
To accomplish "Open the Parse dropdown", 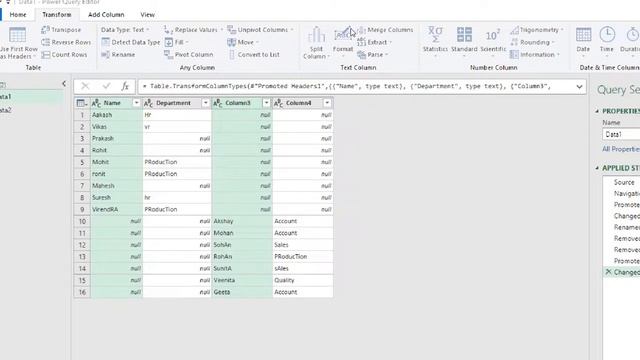I will coord(373,54).
